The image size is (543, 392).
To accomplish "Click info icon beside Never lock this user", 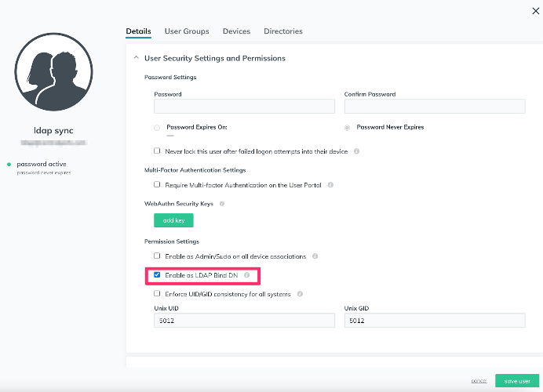I will 356,151.
